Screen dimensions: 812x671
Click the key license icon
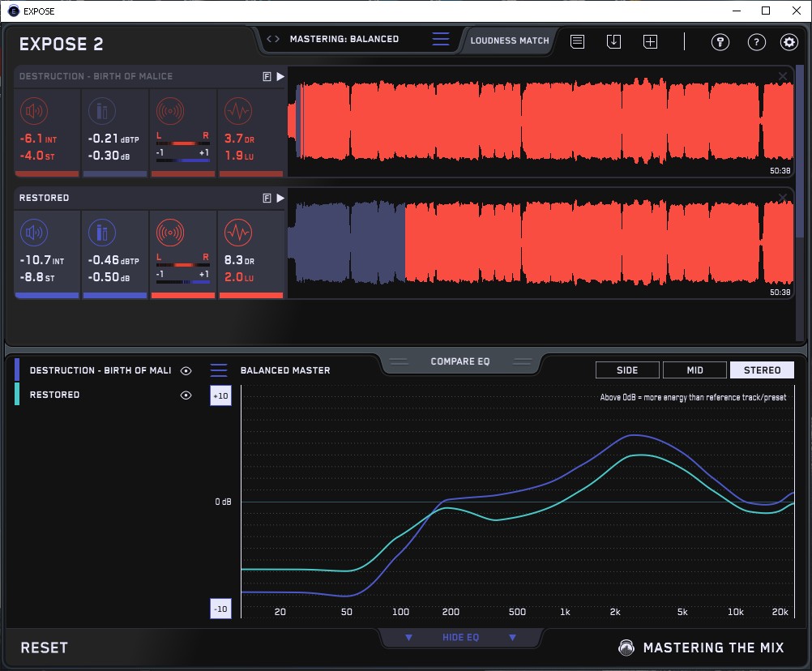(x=720, y=42)
